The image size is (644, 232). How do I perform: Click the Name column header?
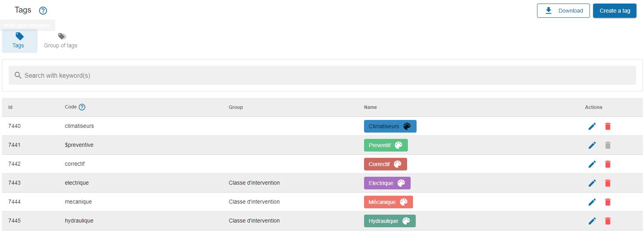coord(370,107)
